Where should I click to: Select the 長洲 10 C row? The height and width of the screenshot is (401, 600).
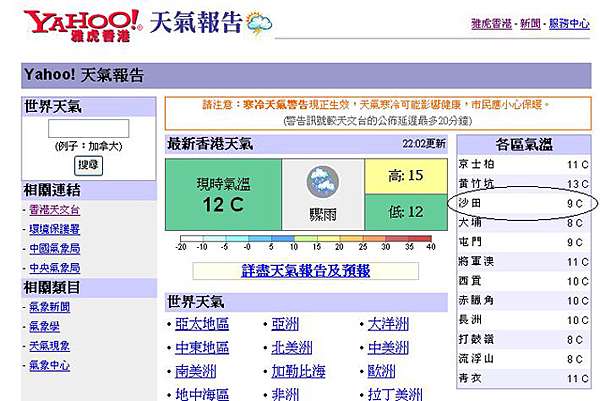pyautogui.click(x=523, y=320)
